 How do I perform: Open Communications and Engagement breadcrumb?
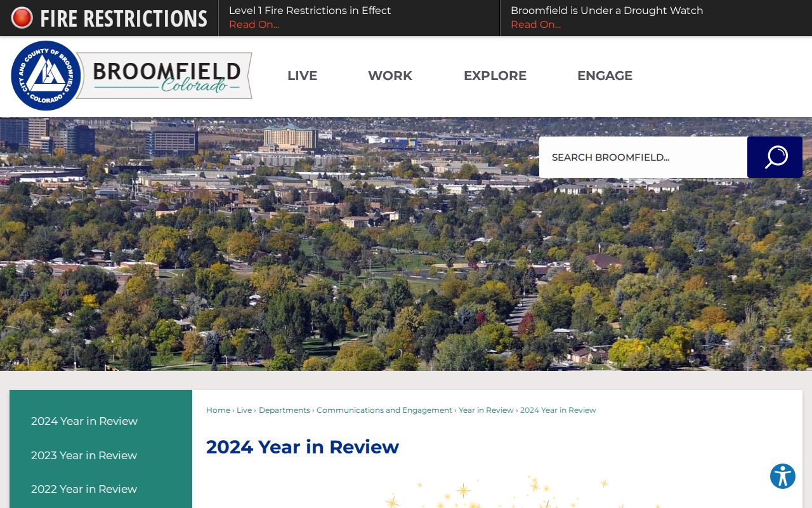[x=384, y=410]
